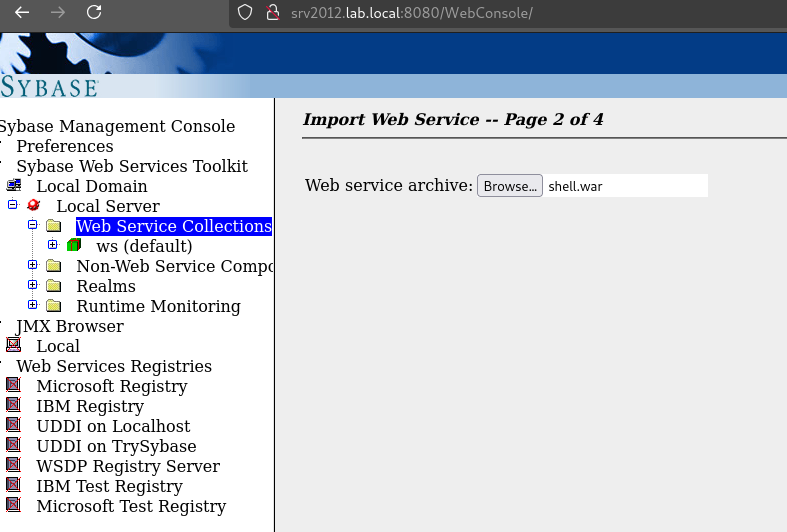Click the Microsoft Registry icon
Viewport: 787px width, 532px height.
13,386
